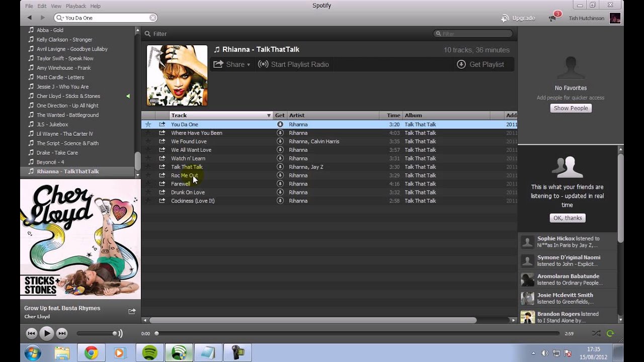Click the previous track button
Screen dimensions: 644x362
31,333
